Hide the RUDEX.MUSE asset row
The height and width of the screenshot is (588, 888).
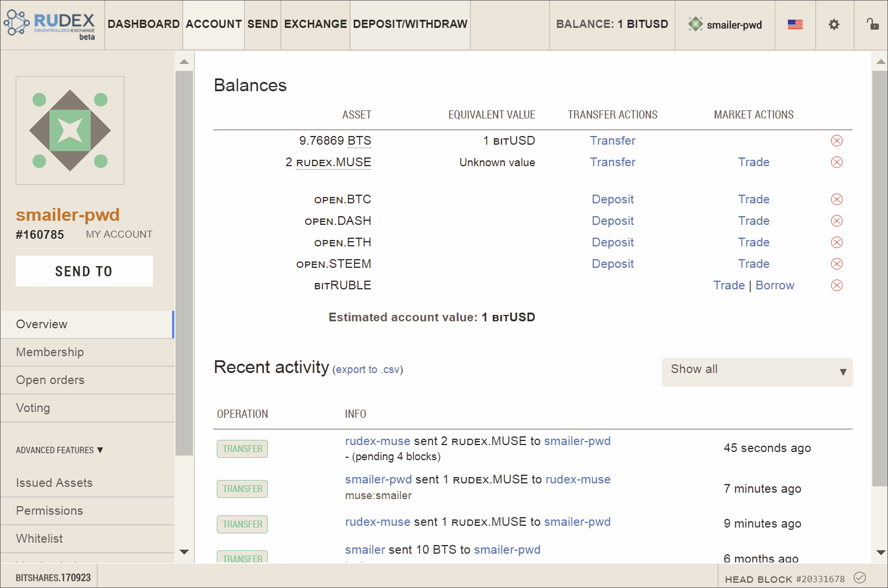click(837, 162)
